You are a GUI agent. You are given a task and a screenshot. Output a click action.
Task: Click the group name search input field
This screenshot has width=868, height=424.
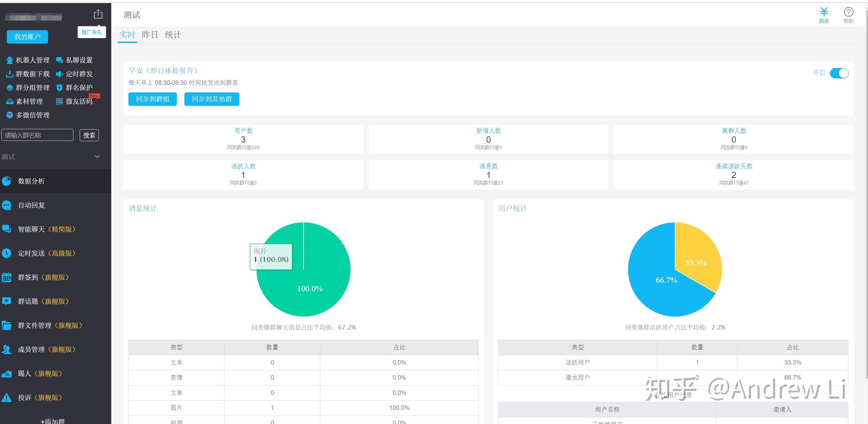tap(37, 135)
